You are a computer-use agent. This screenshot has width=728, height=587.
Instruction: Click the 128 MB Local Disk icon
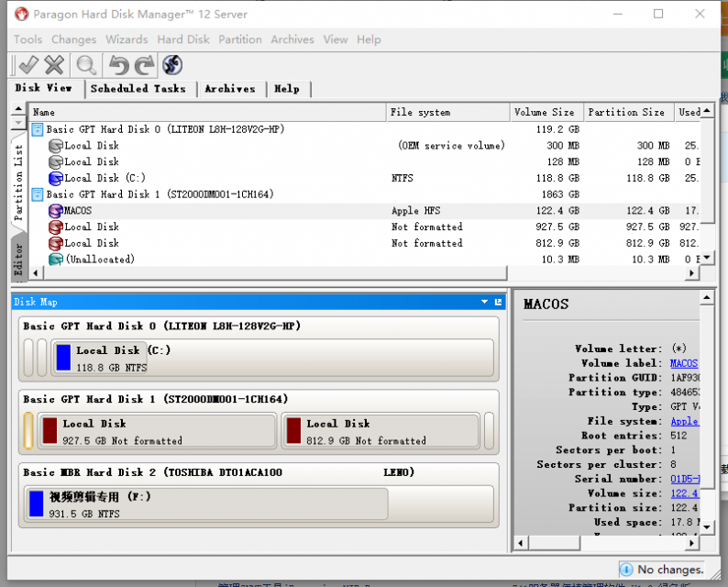(56, 162)
